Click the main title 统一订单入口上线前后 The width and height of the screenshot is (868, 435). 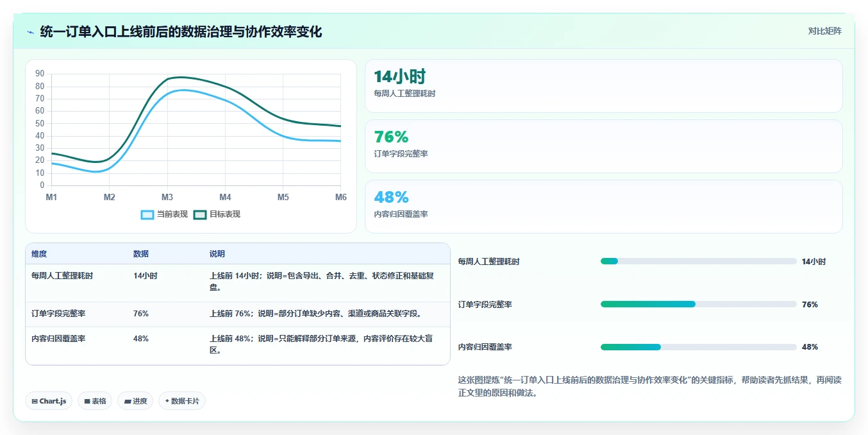click(181, 31)
